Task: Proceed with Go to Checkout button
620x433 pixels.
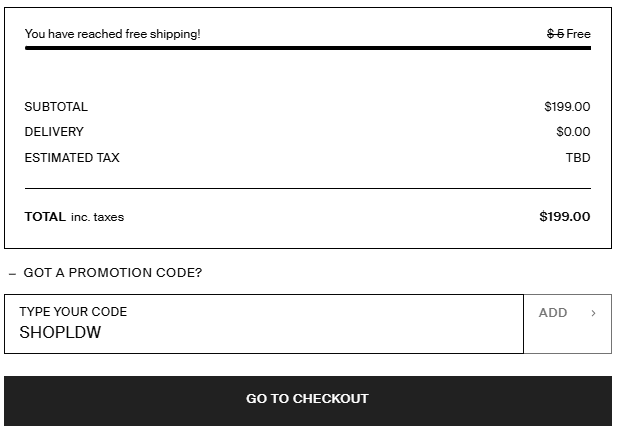Action: [x=308, y=399]
